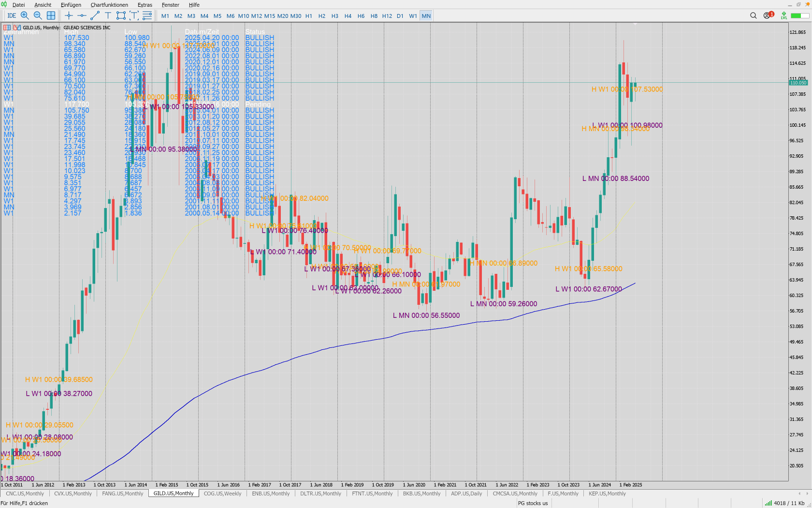Open the Einfügen menu
Viewport: 812px width, 508px height.
point(71,5)
